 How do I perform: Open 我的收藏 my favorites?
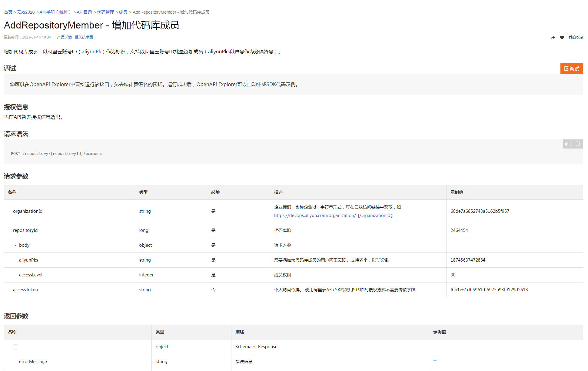pyautogui.click(x=576, y=37)
